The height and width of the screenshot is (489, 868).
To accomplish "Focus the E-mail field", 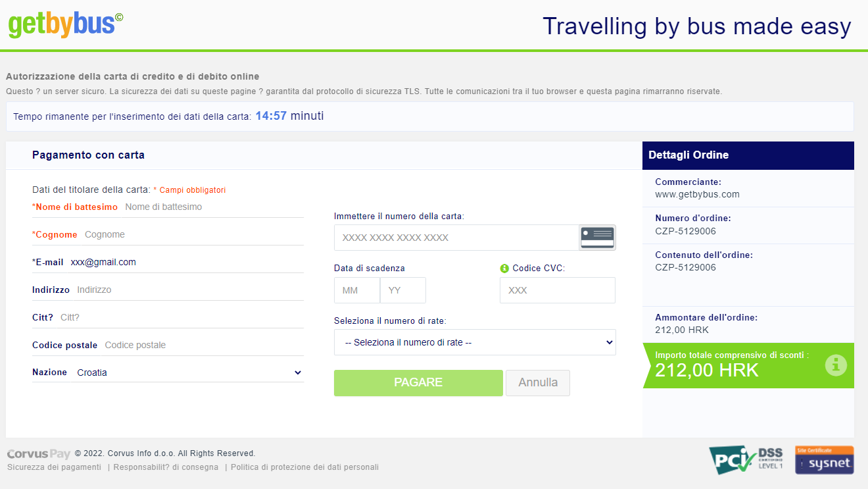I will tap(185, 262).
